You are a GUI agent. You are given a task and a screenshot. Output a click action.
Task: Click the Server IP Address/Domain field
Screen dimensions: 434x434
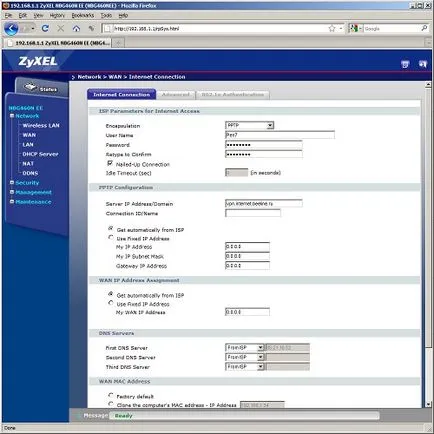coord(264,203)
